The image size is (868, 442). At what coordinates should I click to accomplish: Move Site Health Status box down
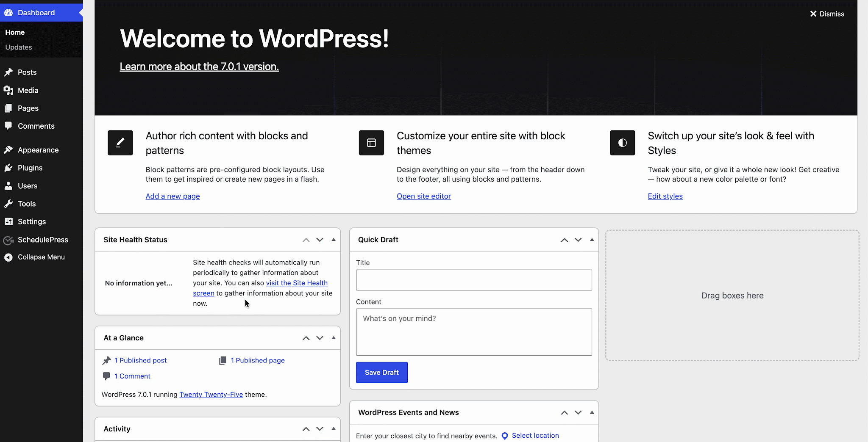(320, 240)
